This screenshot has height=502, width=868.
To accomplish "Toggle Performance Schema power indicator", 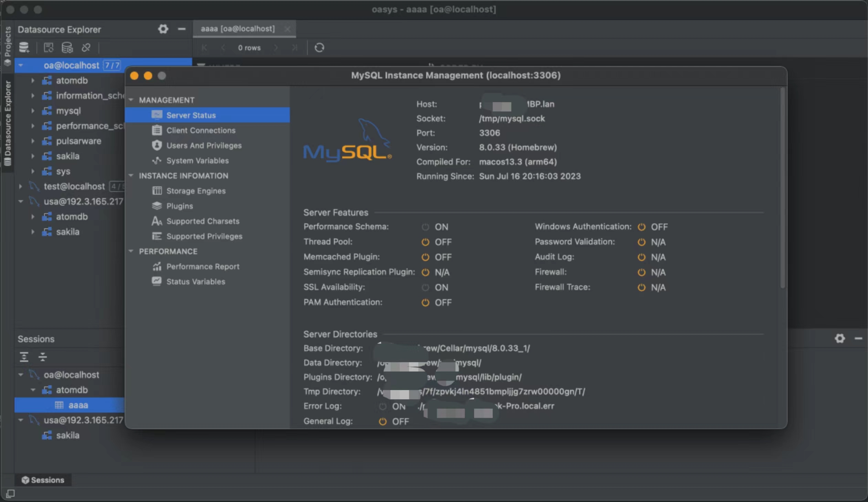I will pos(425,227).
